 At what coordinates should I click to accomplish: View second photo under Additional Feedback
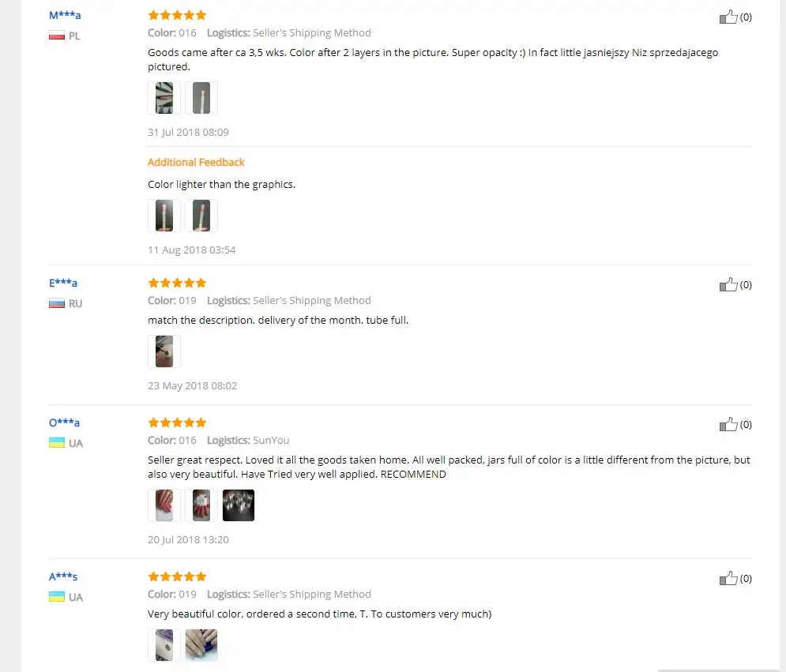(201, 216)
